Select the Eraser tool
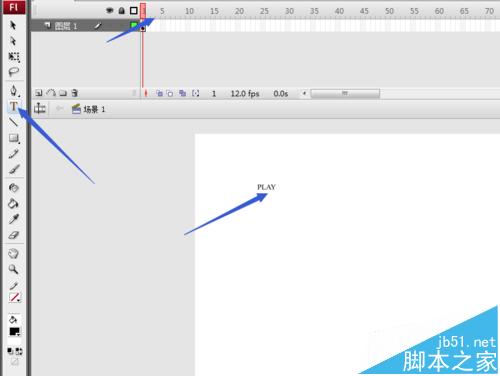 coord(14,235)
